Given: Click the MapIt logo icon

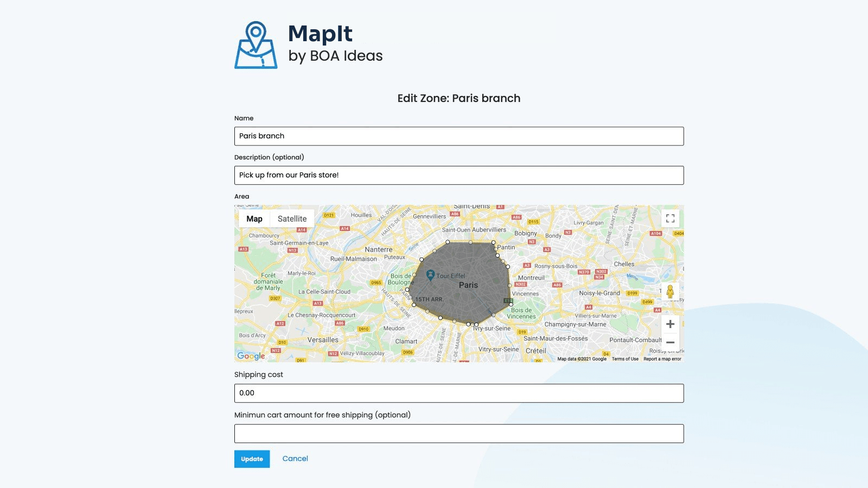Looking at the screenshot, I should [256, 45].
